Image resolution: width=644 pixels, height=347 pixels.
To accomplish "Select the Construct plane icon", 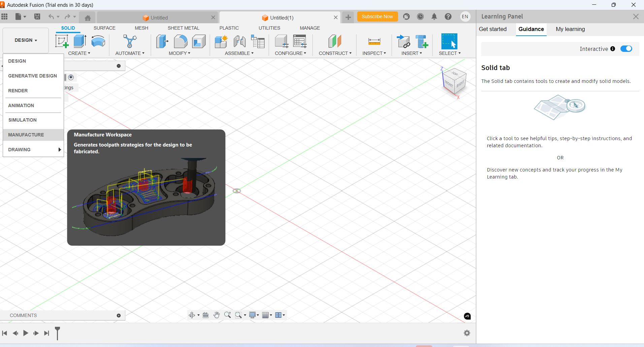I will coord(335,41).
